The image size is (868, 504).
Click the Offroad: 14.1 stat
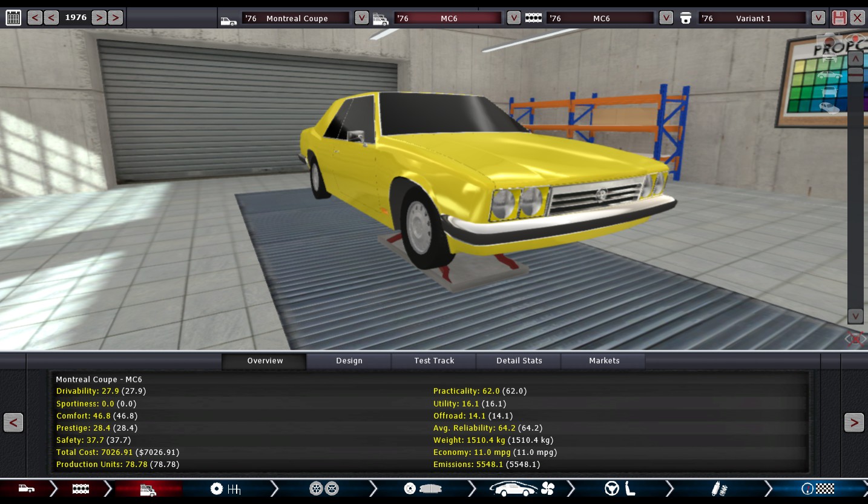[x=473, y=416]
